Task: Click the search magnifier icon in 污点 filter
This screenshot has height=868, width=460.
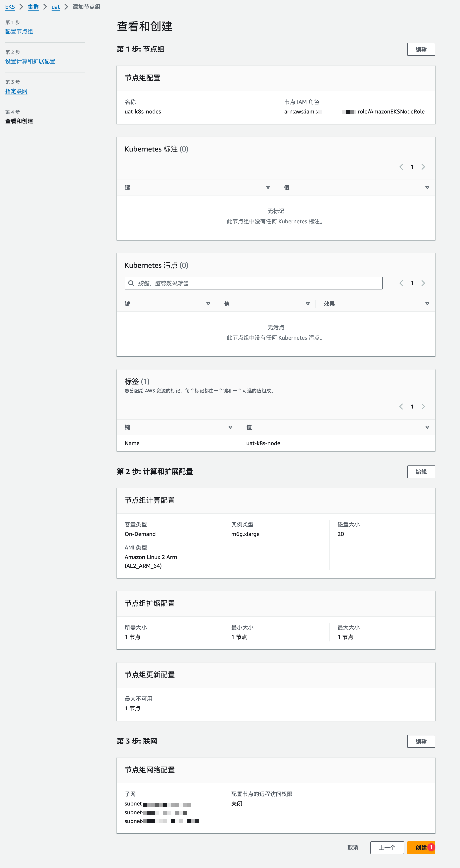Action: click(x=131, y=283)
